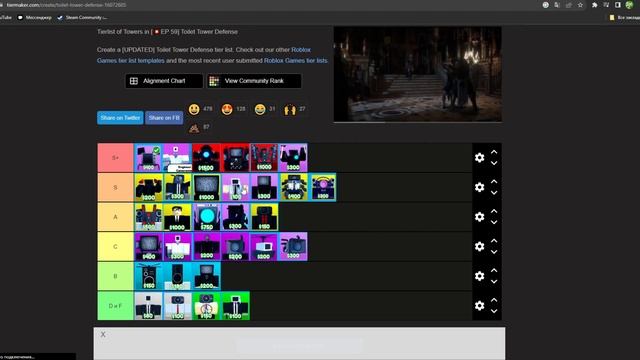Close the bottom ad with the X
640x360 pixels.
tap(103, 334)
